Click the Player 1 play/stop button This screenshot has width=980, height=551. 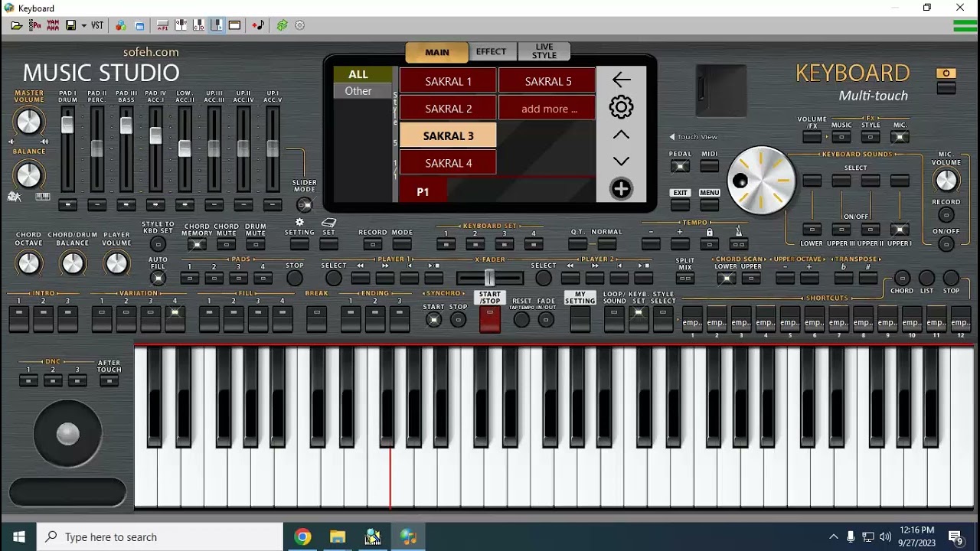pos(434,278)
